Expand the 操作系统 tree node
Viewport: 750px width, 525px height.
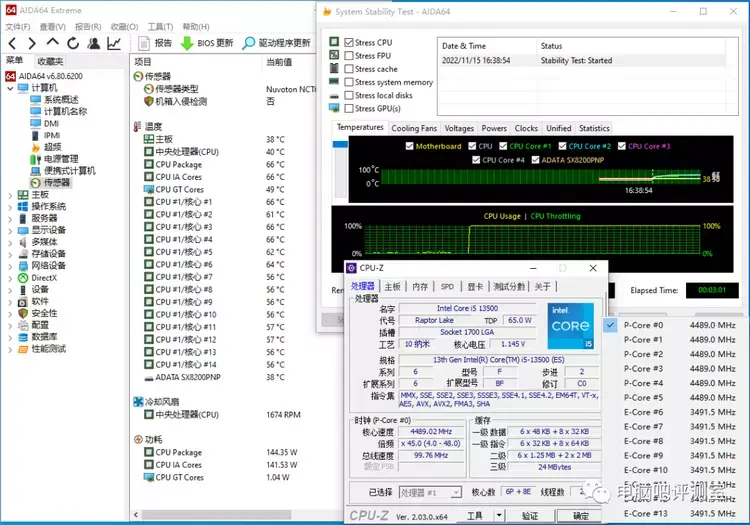[x=10, y=207]
